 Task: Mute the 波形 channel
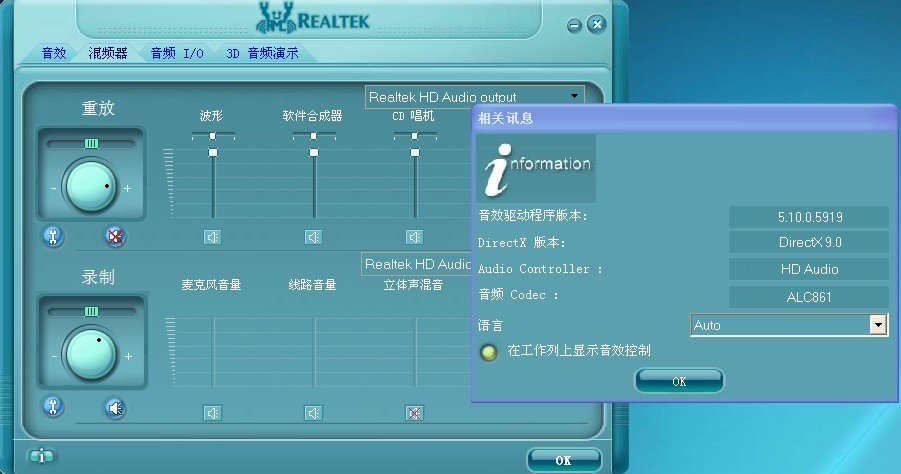pyautogui.click(x=213, y=237)
